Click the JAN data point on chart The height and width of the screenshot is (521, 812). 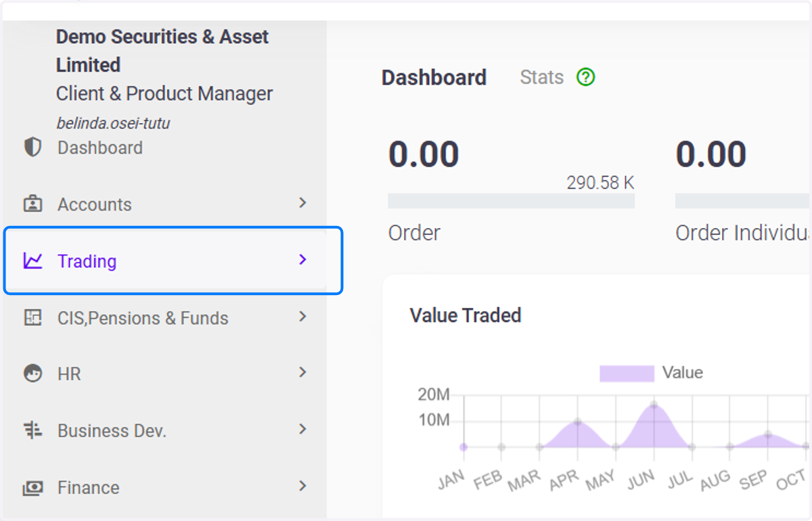[464, 447]
